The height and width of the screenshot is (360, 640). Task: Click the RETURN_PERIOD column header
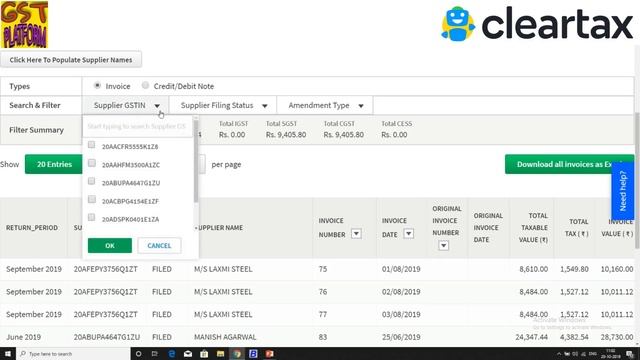32,227
